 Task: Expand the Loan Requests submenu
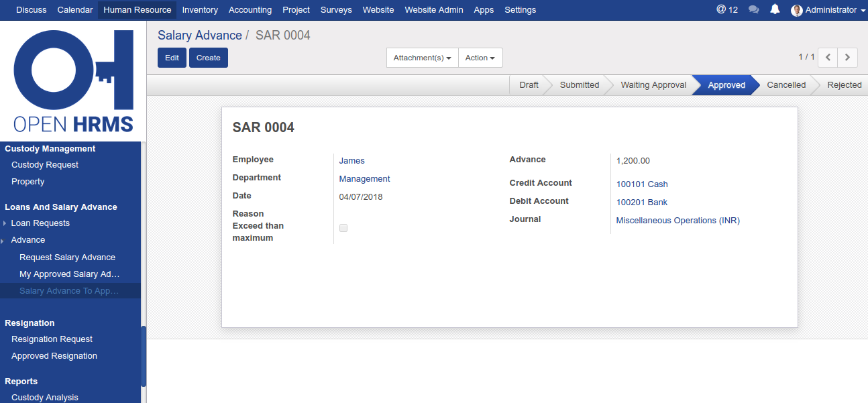[x=40, y=223]
